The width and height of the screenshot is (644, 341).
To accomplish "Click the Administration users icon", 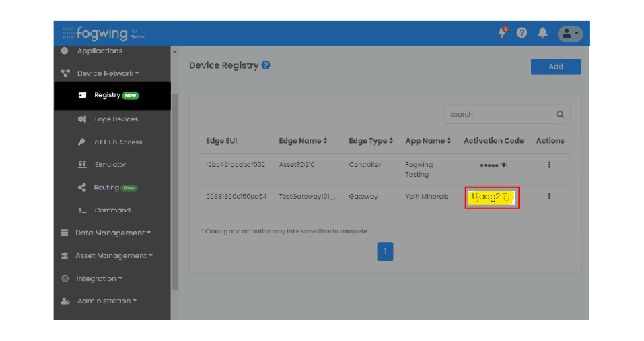I will [65, 301].
